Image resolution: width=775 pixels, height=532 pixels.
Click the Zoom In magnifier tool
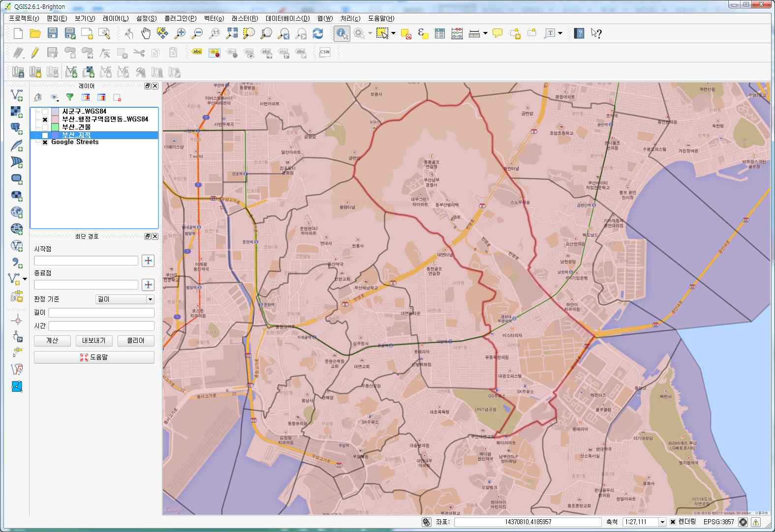(x=180, y=33)
